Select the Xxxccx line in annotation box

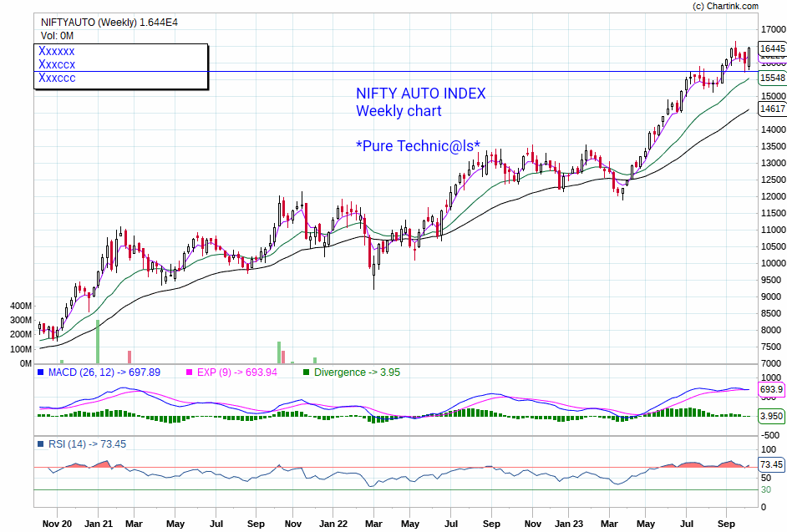click(57, 65)
